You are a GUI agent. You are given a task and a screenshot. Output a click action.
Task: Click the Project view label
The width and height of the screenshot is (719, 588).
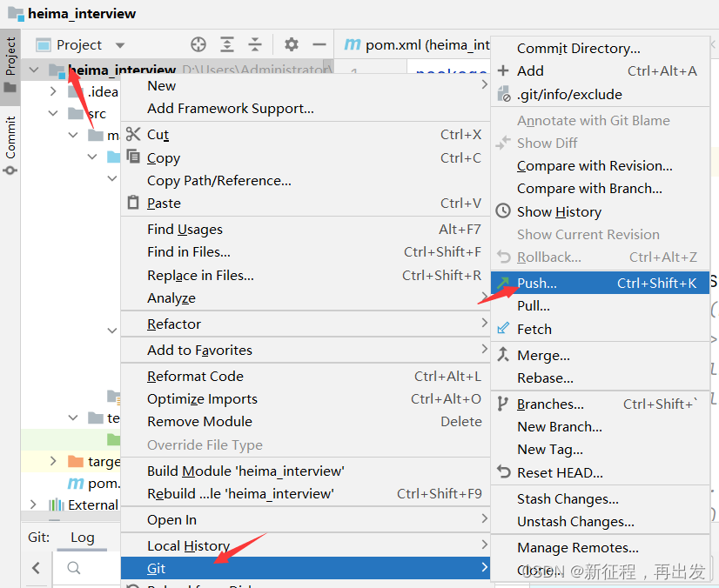[x=79, y=45]
